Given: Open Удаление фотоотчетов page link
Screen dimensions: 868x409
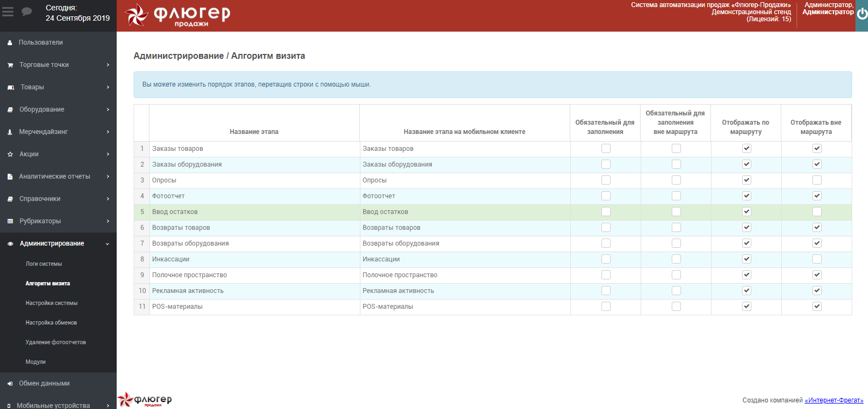Looking at the screenshot, I should tap(56, 342).
